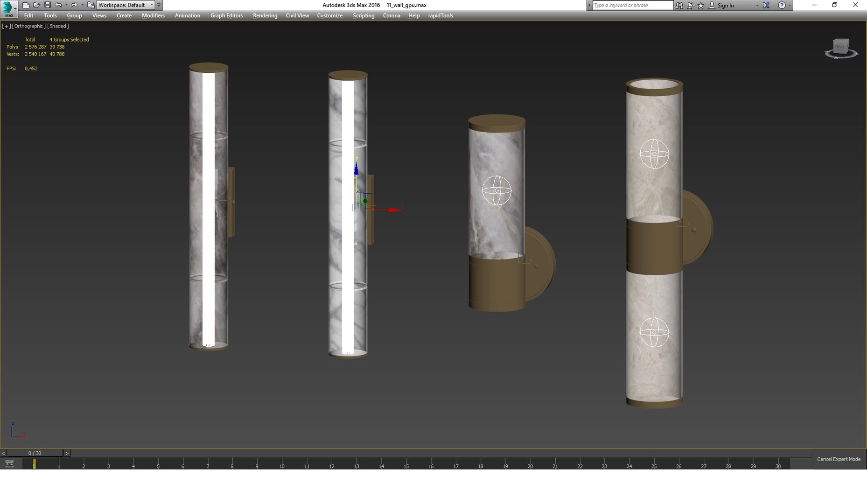
Task: Click the search keyword input field
Action: (x=632, y=5)
